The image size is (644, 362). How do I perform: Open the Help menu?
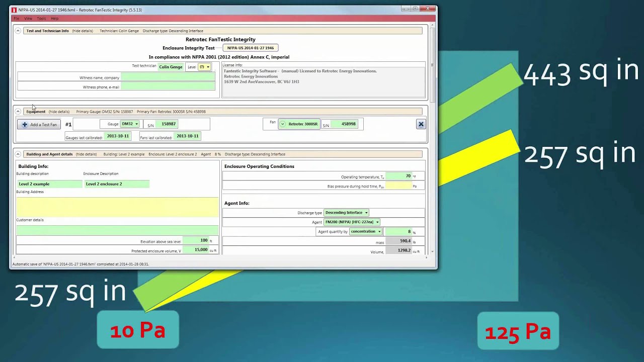click(x=54, y=19)
